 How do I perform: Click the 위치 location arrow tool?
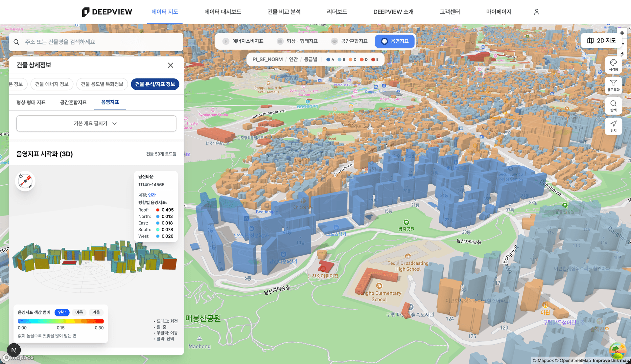(613, 126)
